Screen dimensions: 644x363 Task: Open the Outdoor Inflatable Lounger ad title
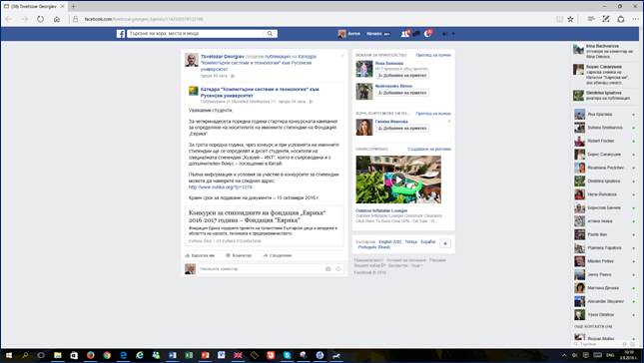(381, 210)
